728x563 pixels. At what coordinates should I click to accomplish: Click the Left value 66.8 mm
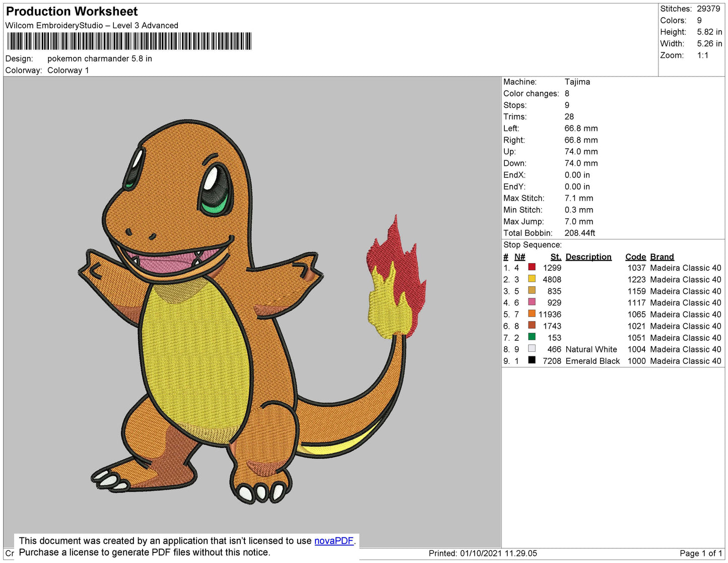pos(581,128)
